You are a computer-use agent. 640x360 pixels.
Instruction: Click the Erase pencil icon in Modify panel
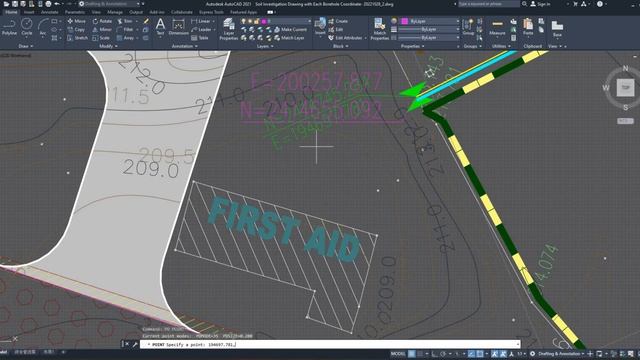[146, 21]
